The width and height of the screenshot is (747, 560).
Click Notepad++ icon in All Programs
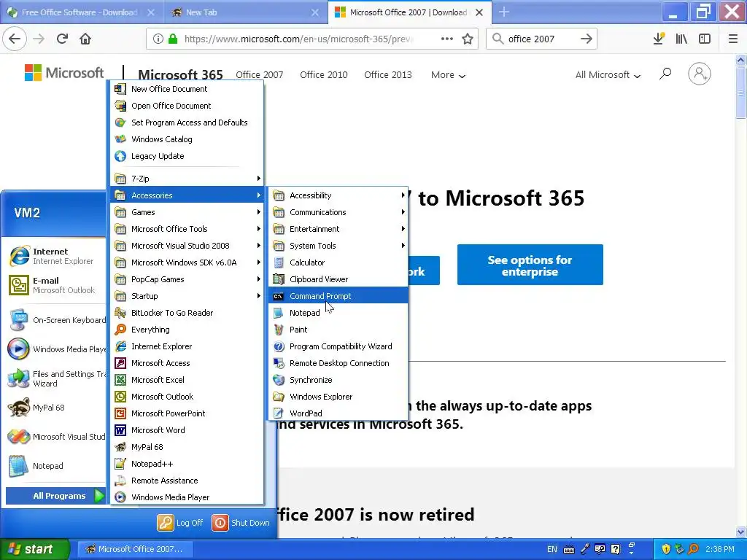click(120, 464)
